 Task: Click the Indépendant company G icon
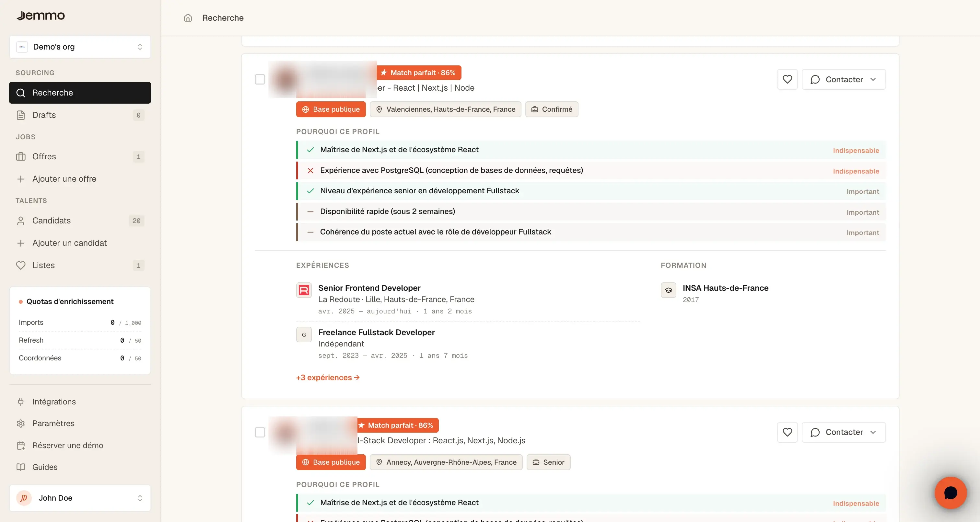click(x=304, y=335)
